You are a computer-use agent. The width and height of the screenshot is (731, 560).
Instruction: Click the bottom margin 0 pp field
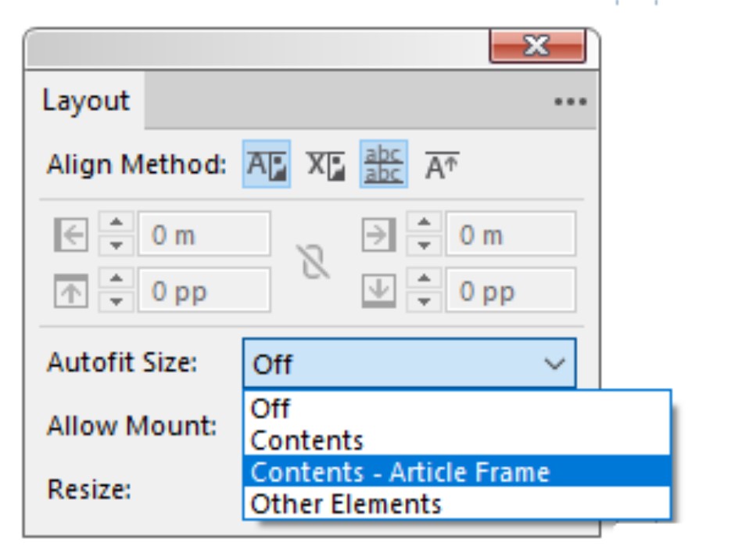[x=510, y=292]
